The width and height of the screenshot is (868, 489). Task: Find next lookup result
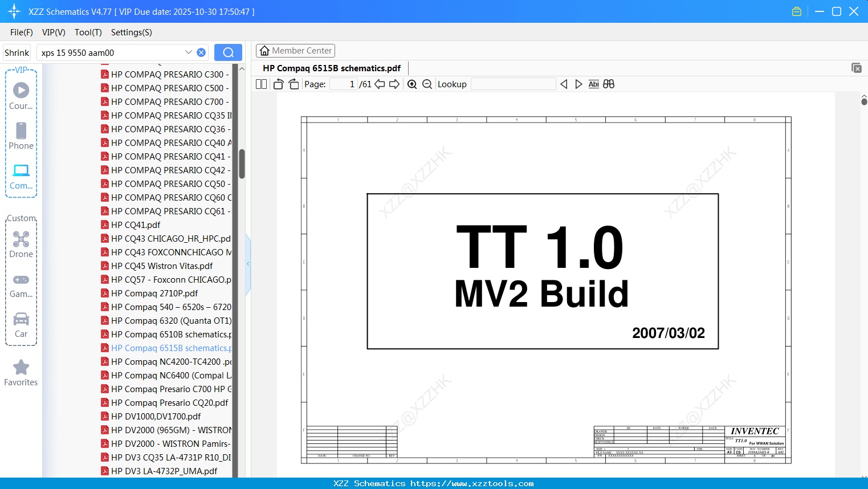(578, 84)
